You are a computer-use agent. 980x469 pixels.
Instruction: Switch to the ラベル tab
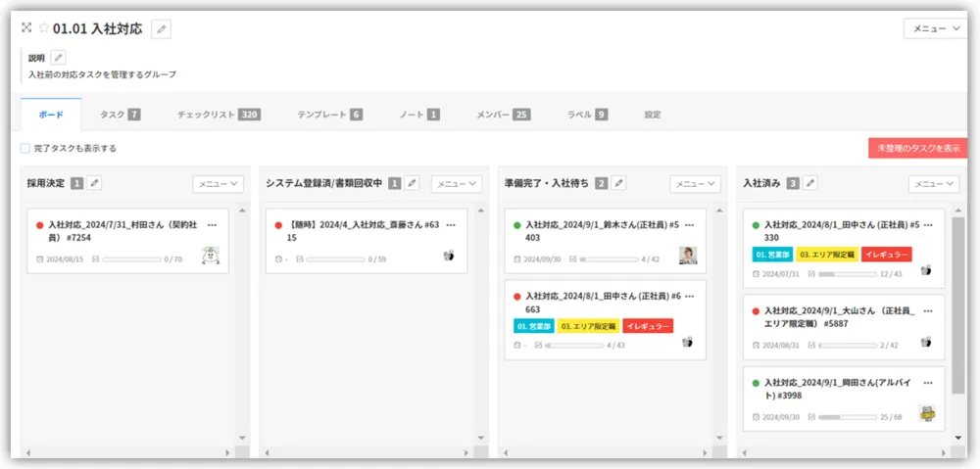pyautogui.click(x=587, y=115)
